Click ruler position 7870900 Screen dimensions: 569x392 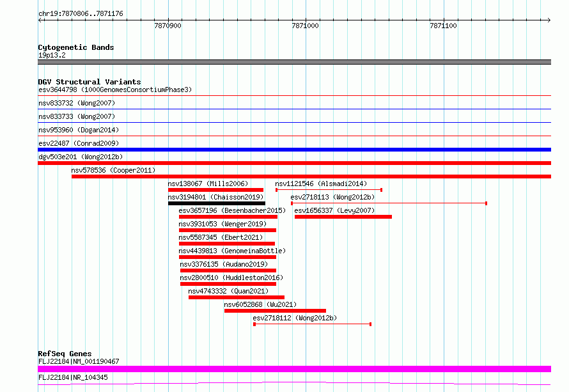(x=168, y=26)
